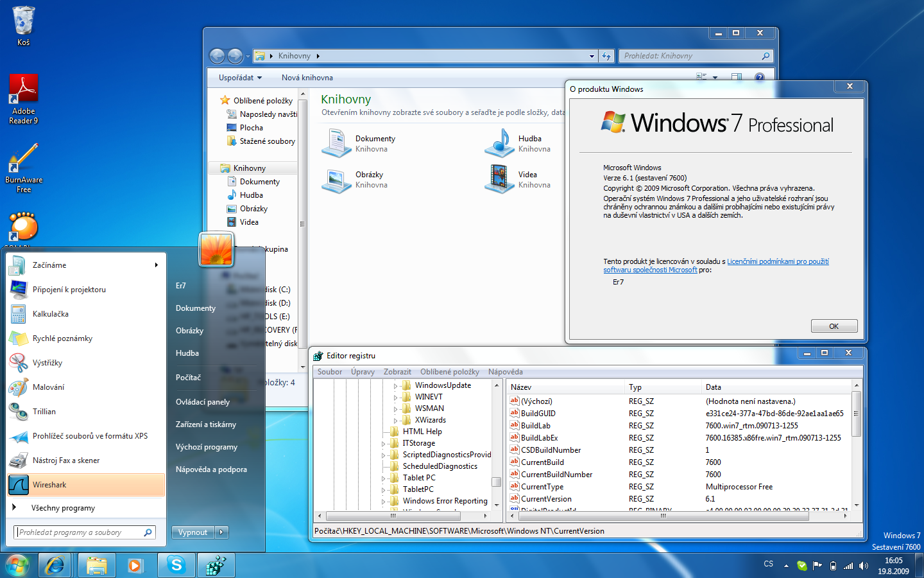
Task: Click user account picture in Start menu
Action: pos(216,249)
